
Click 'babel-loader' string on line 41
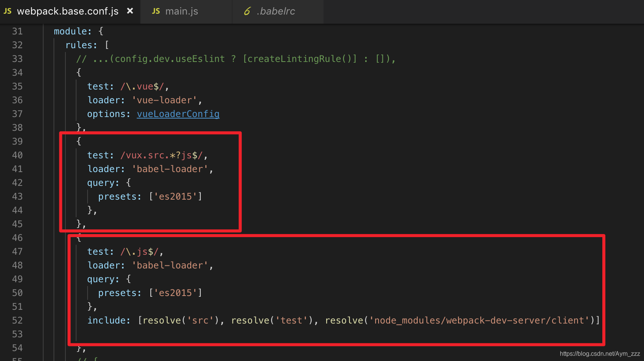170,169
